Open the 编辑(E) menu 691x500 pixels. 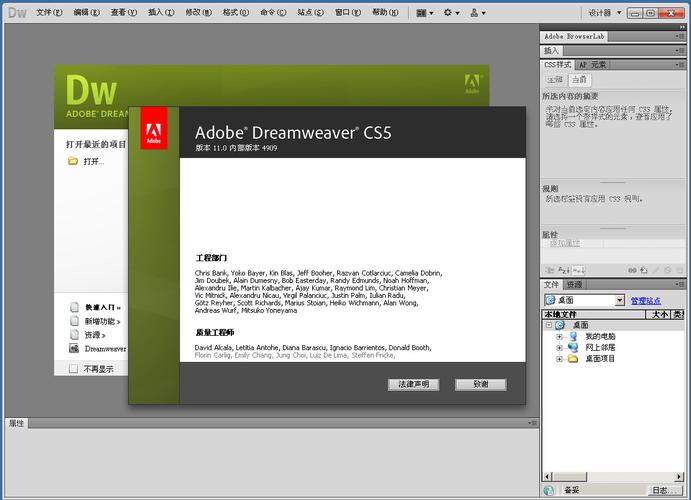pyautogui.click(x=86, y=13)
